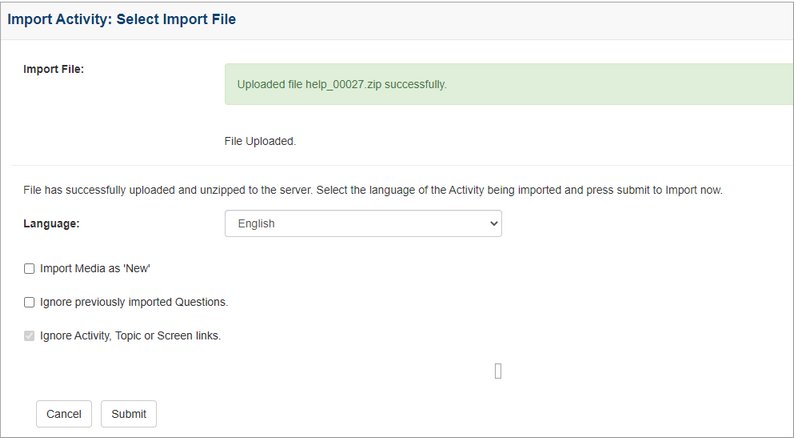Open the Language dropdown
Screen dimensions: 794x438
click(x=363, y=224)
